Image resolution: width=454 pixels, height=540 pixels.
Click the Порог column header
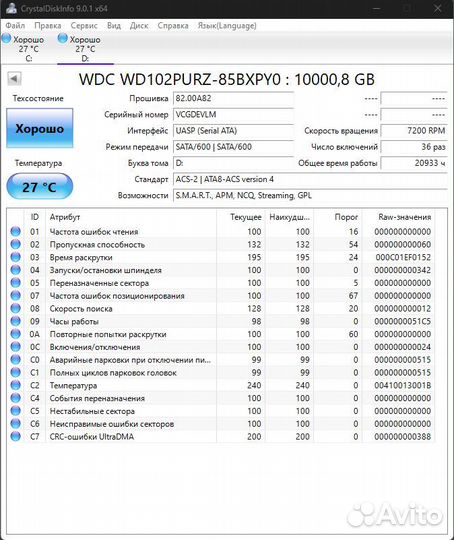pyautogui.click(x=338, y=217)
